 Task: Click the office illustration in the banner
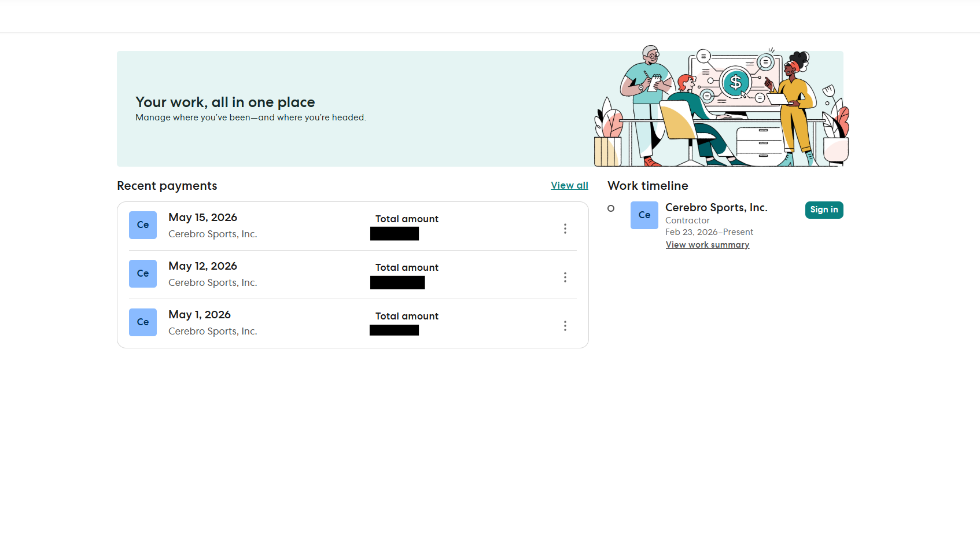click(x=721, y=106)
